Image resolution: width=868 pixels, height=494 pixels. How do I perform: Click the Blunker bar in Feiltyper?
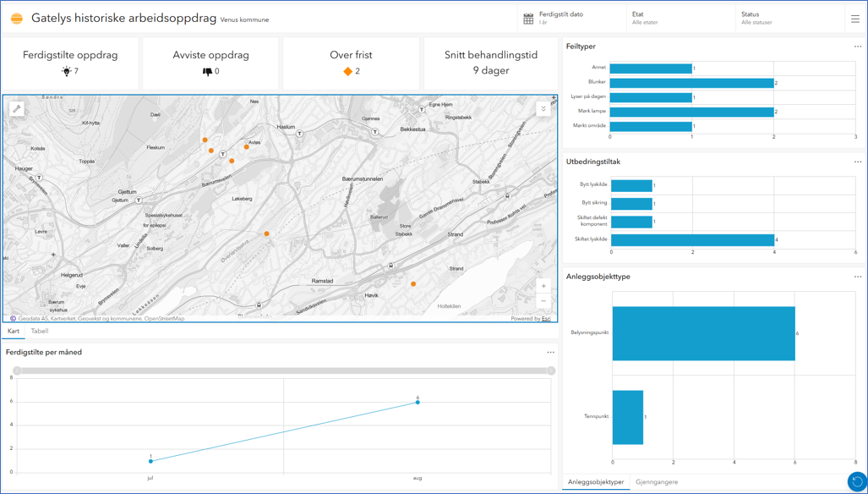coord(692,83)
